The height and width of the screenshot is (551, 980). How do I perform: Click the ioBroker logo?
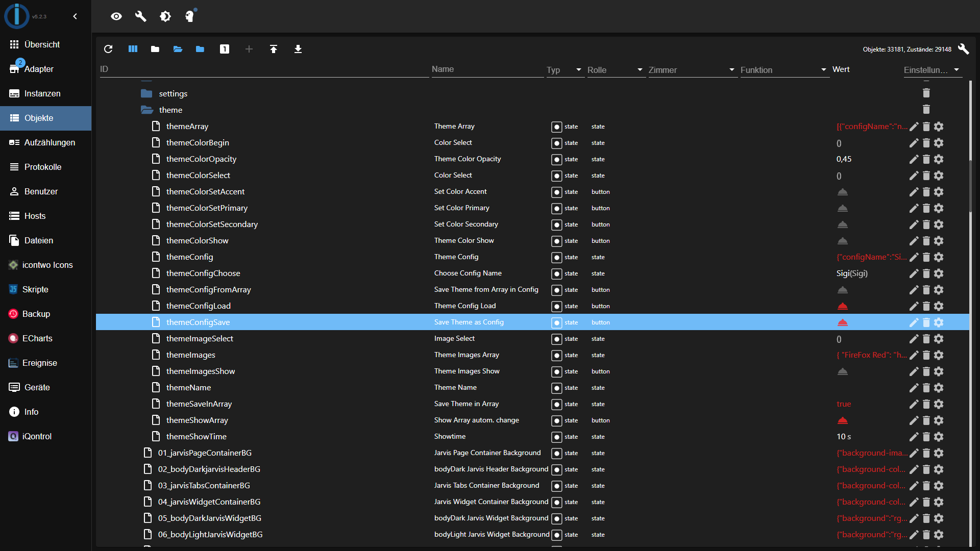click(x=17, y=16)
